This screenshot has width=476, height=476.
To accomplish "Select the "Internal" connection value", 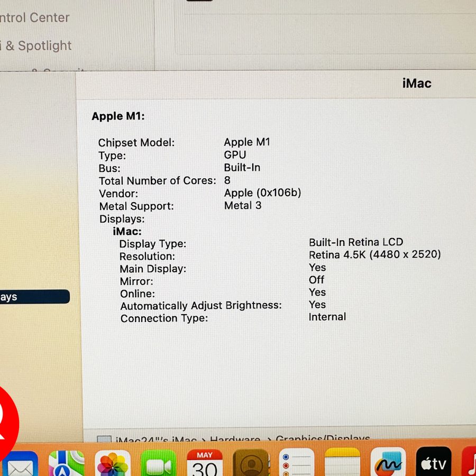I will point(327,317).
